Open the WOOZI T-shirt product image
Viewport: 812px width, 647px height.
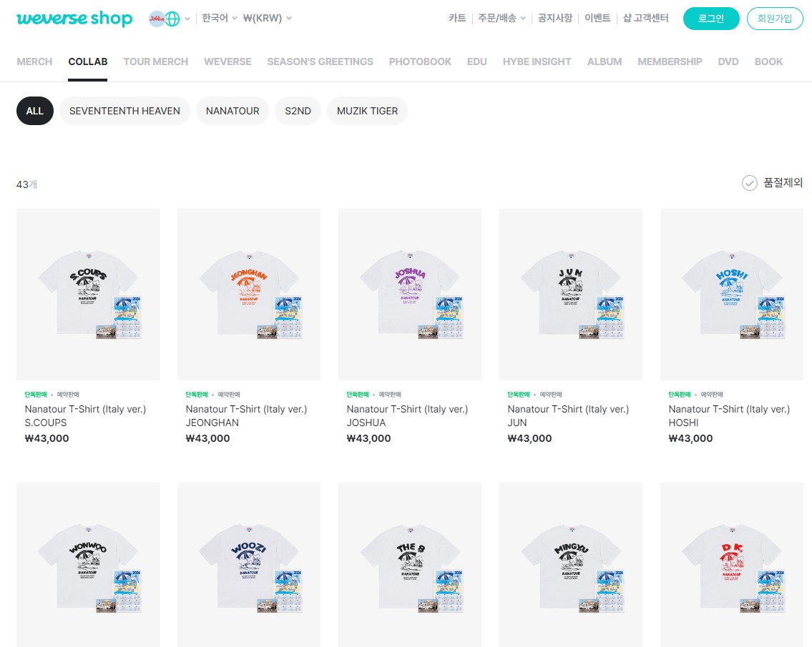click(249, 565)
